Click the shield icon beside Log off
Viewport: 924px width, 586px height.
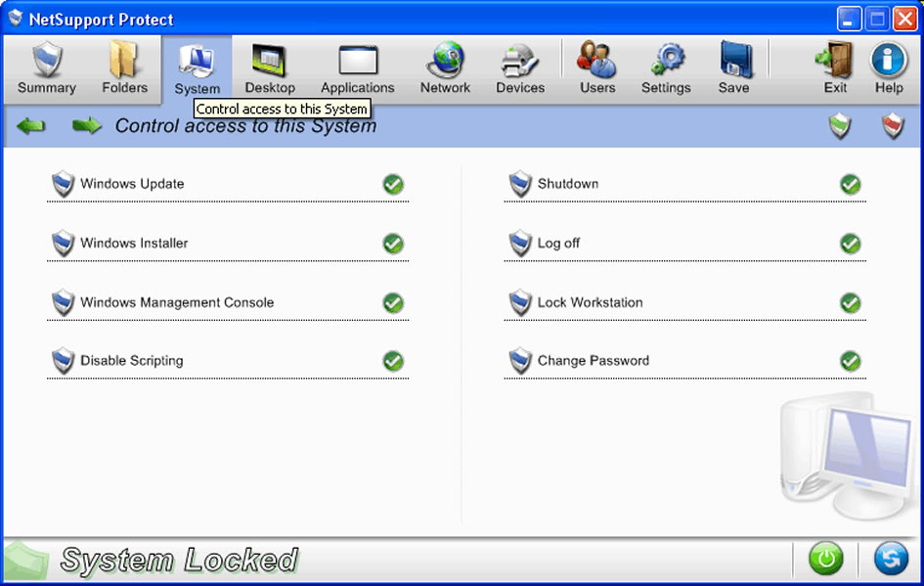(x=520, y=243)
